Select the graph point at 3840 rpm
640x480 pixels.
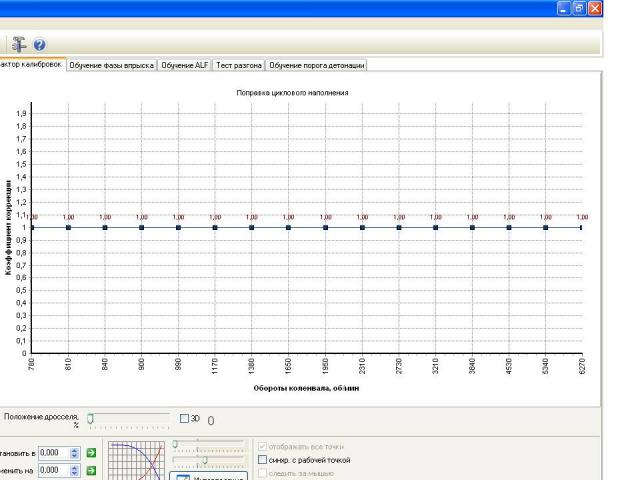click(472, 228)
